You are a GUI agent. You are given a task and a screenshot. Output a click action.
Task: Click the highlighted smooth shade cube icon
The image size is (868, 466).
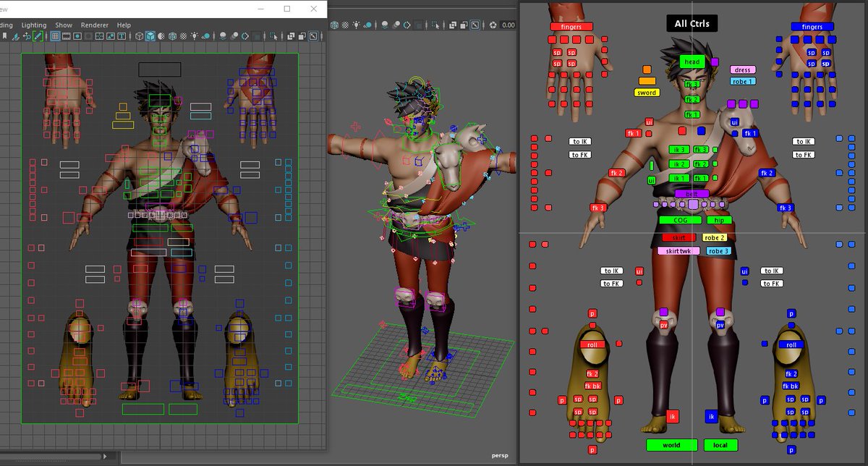pyautogui.click(x=150, y=36)
